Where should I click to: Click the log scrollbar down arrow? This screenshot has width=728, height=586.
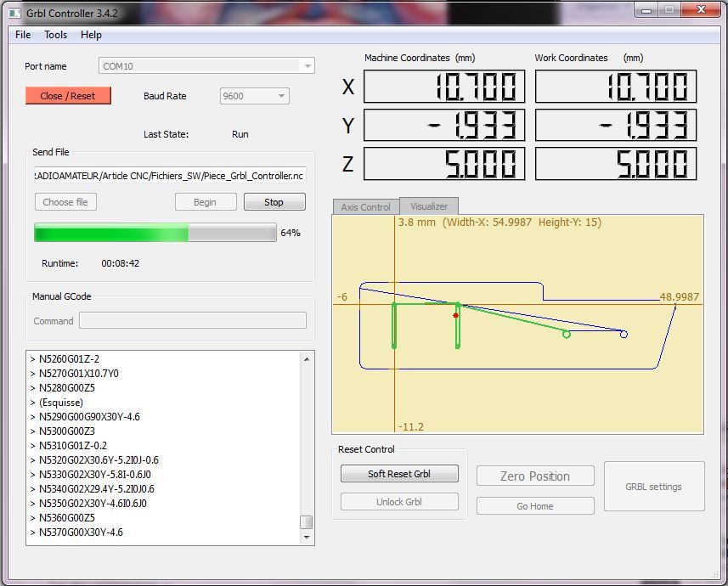coord(307,537)
